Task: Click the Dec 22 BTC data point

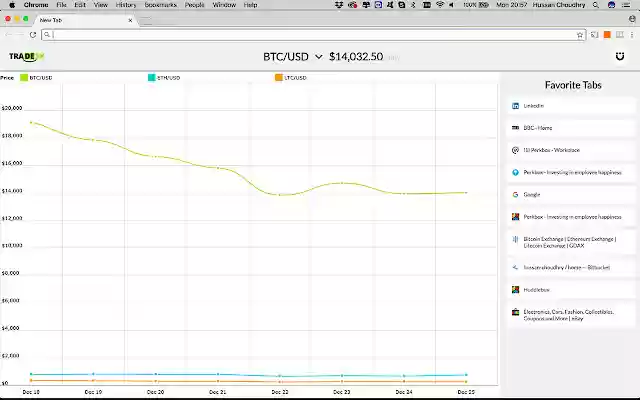Action: pos(280,195)
